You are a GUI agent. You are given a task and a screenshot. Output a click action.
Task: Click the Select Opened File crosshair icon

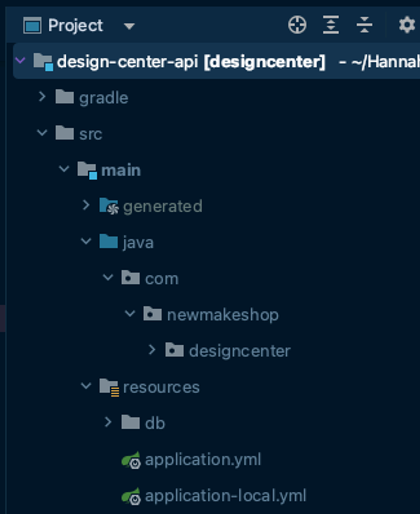[x=297, y=25]
